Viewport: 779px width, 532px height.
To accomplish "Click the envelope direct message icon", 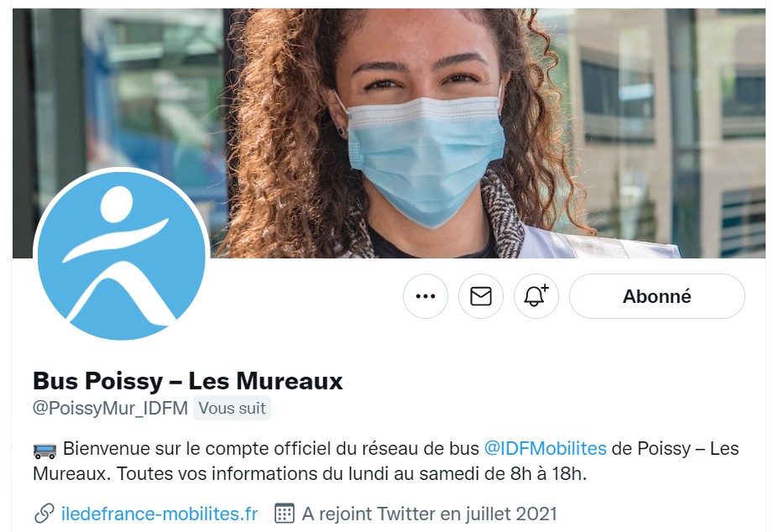I will tap(481, 296).
